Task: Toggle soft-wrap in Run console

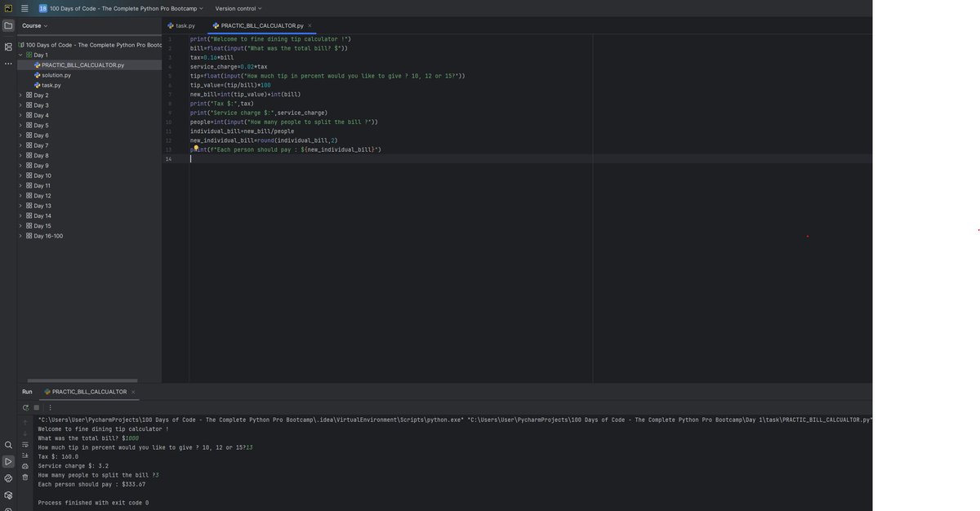Action: tap(25, 445)
